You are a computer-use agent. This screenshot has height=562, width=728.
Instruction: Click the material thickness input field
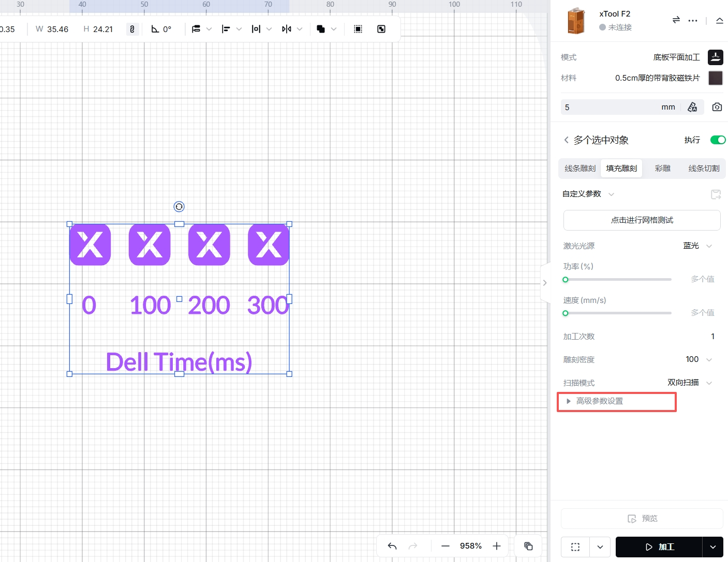point(611,107)
